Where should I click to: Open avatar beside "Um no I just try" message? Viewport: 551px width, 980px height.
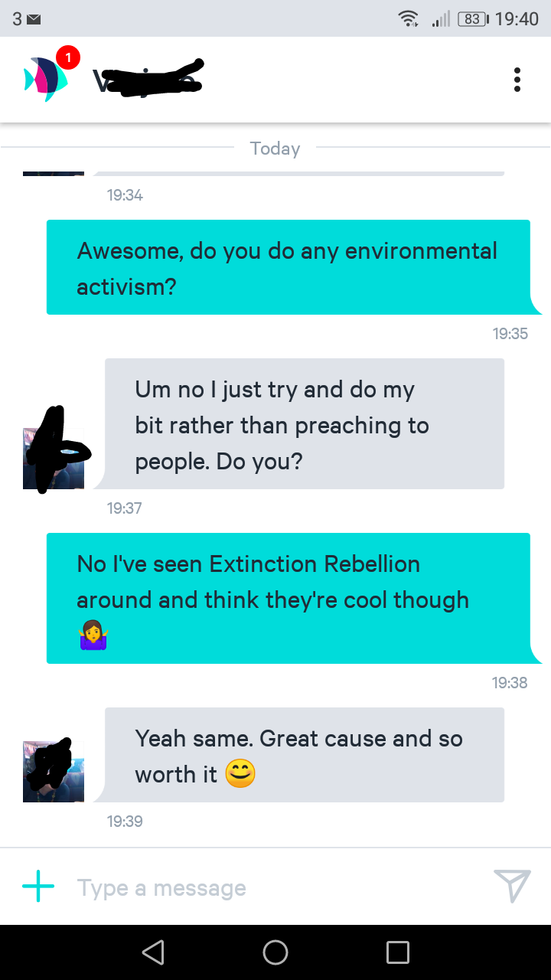pos(54,458)
